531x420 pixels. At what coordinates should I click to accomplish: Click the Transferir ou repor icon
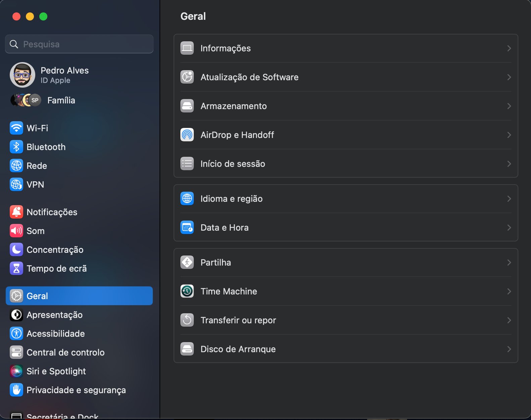(187, 320)
